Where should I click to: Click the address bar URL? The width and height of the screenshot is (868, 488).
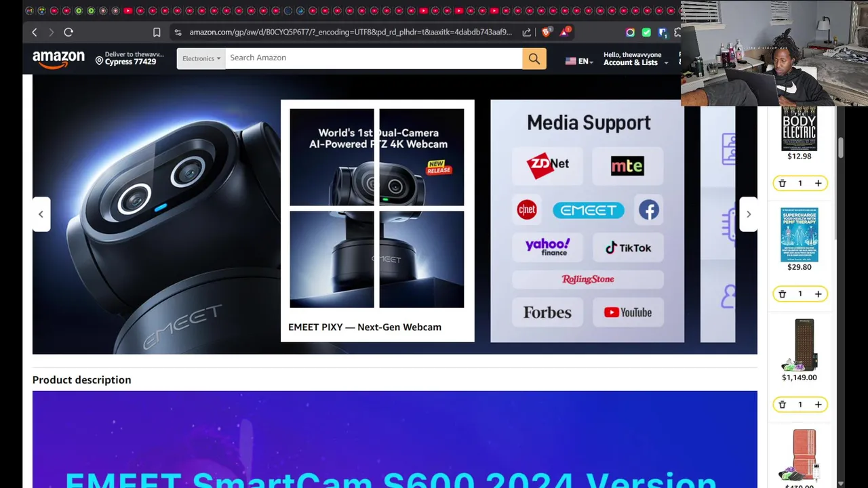(351, 32)
